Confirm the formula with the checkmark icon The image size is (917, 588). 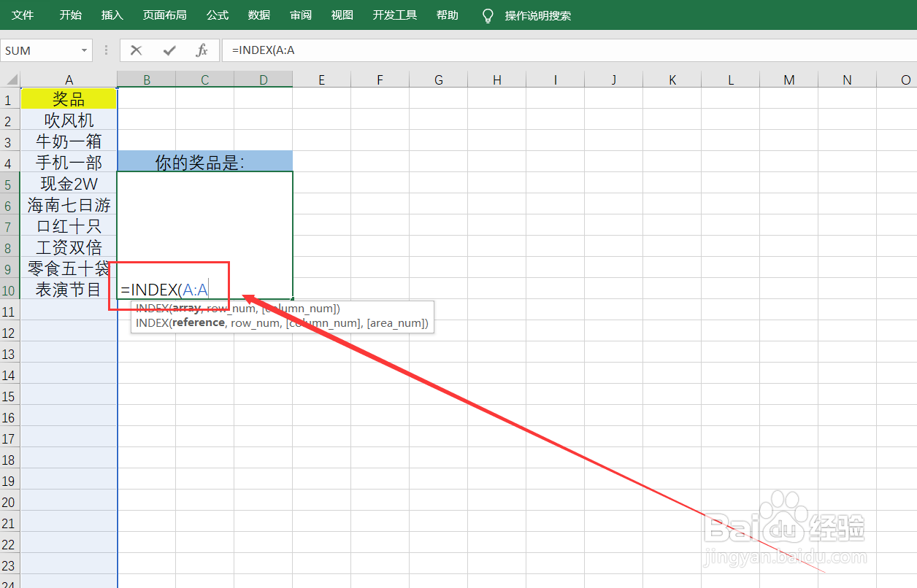tap(169, 50)
